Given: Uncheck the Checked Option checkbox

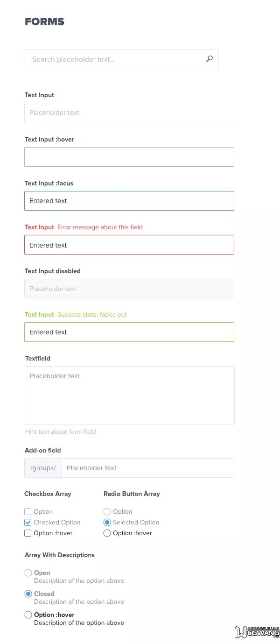Looking at the screenshot, I should tap(28, 523).
